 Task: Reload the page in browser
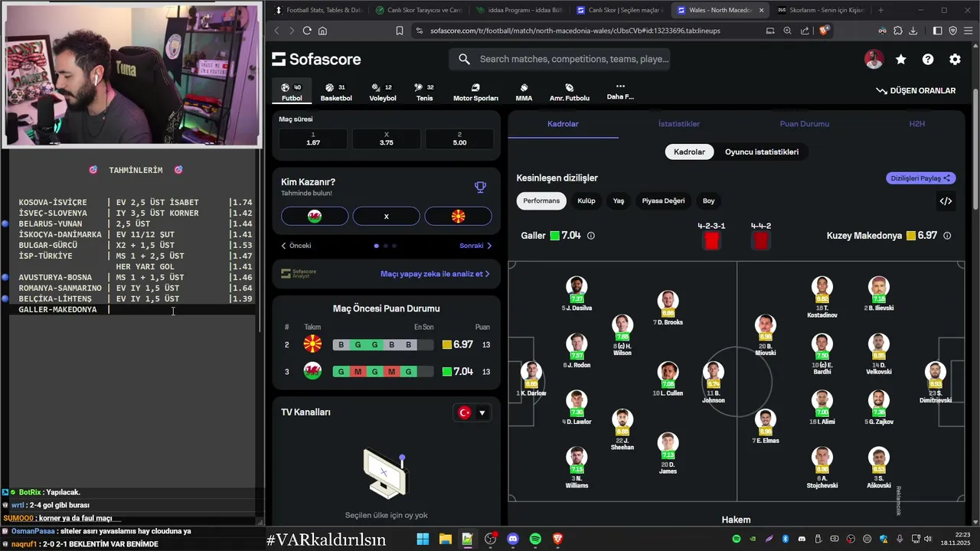[x=307, y=31]
